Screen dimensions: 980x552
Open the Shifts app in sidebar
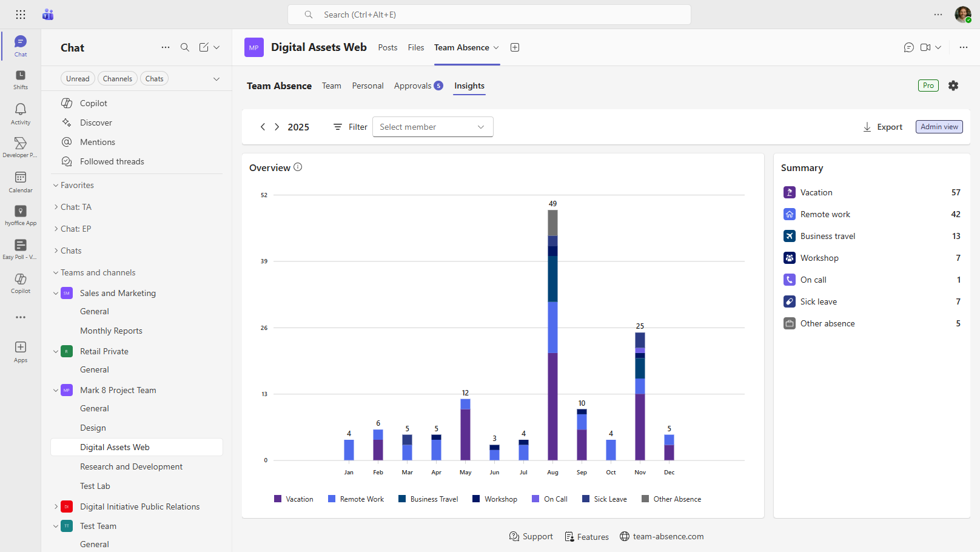tap(21, 79)
